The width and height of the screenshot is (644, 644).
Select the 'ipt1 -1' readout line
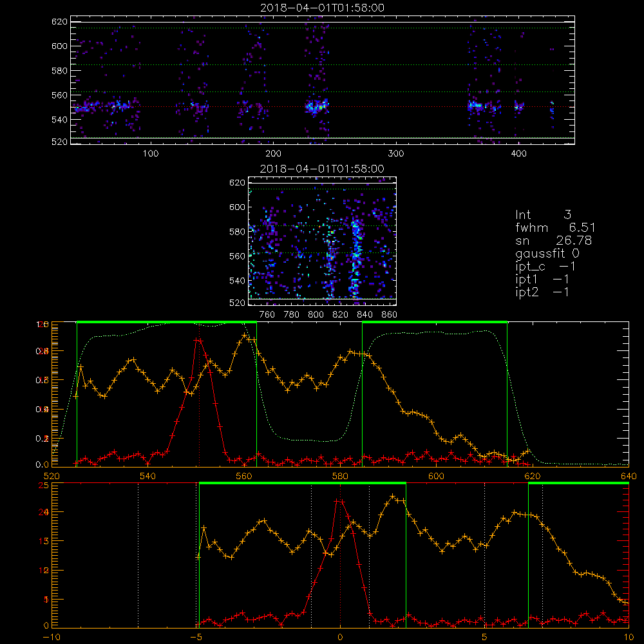click(x=542, y=279)
